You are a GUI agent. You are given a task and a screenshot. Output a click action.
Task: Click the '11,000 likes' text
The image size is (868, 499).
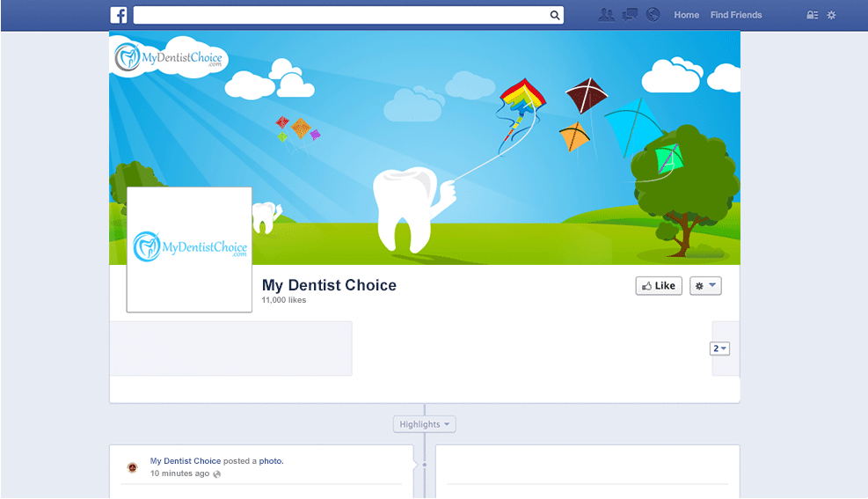coord(284,300)
